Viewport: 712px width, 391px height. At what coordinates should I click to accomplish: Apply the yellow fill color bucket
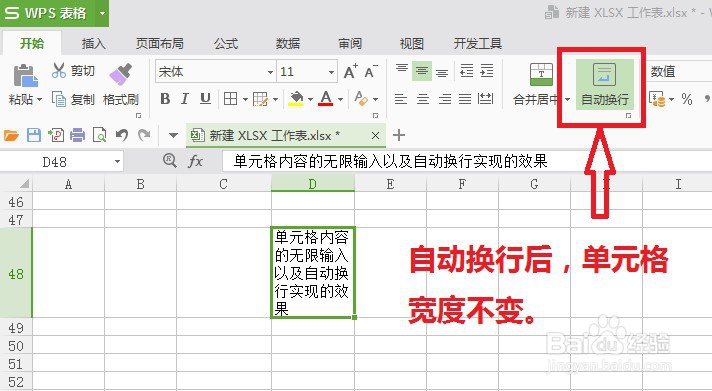click(296, 99)
